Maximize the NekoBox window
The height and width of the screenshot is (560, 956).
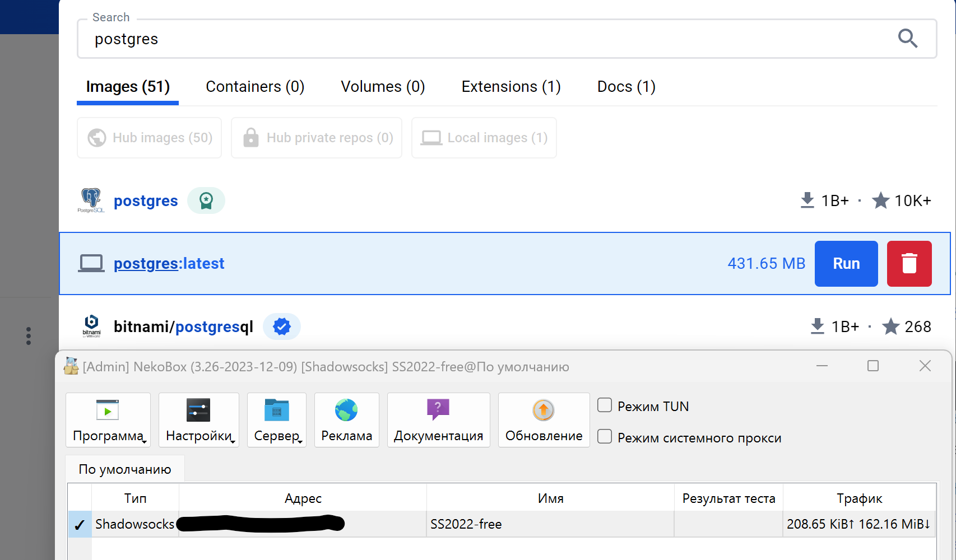(x=873, y=366)
